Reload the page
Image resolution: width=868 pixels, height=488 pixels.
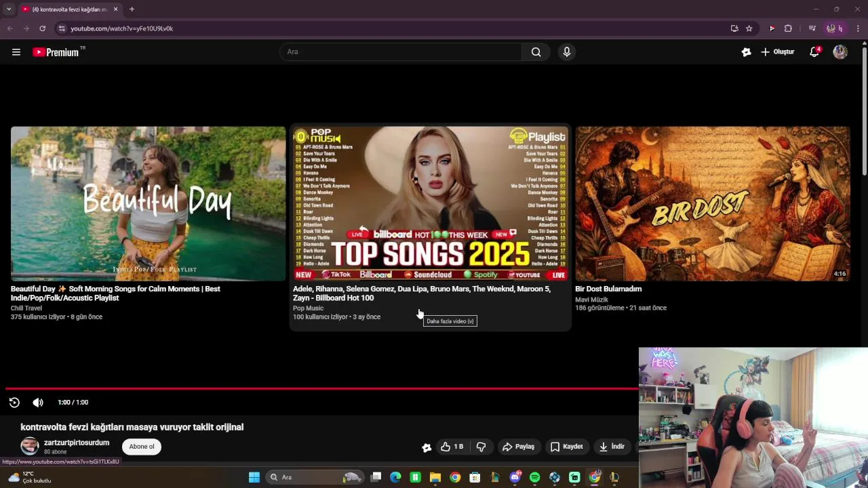coord(42,28)
